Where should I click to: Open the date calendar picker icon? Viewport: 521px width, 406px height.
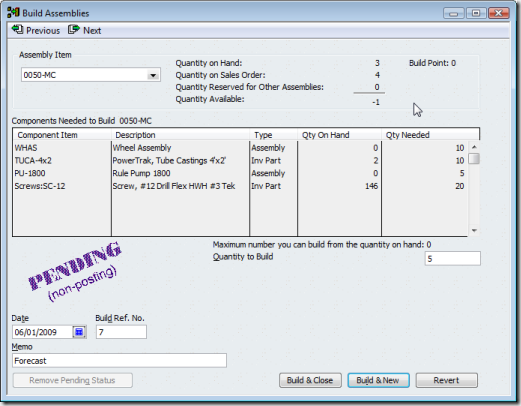(x=79, y=332)
